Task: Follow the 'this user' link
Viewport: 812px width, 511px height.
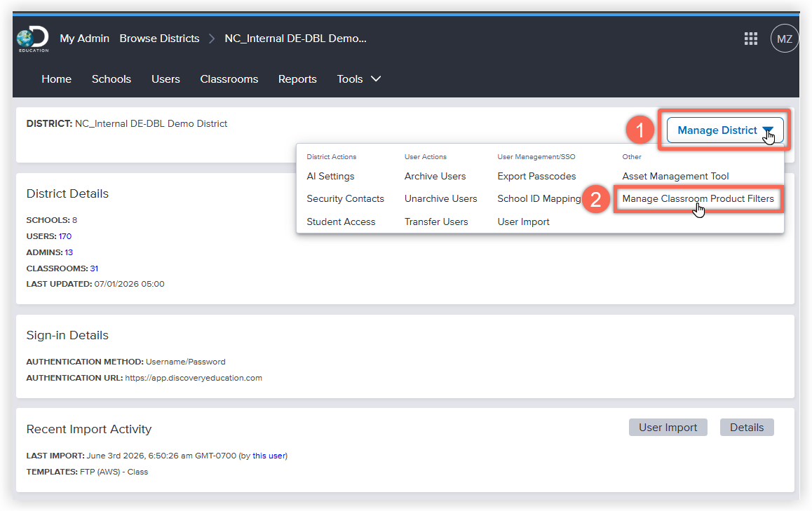Action: 269,456
